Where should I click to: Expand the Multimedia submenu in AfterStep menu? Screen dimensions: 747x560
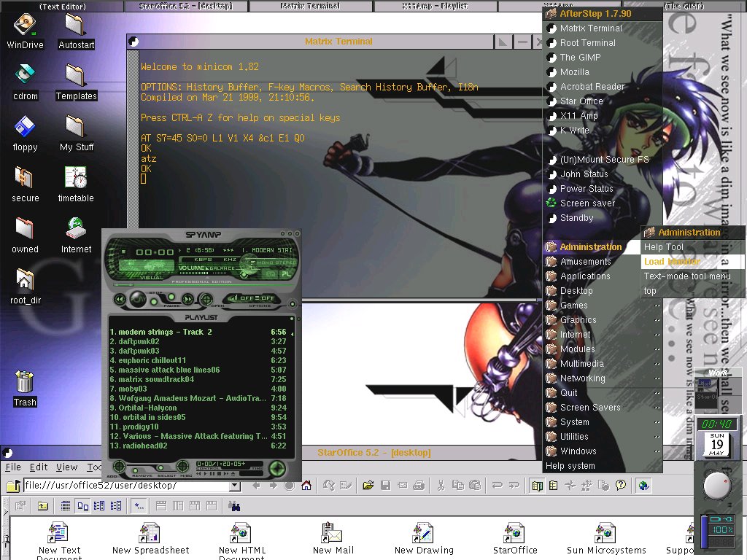tap(581, 364)
